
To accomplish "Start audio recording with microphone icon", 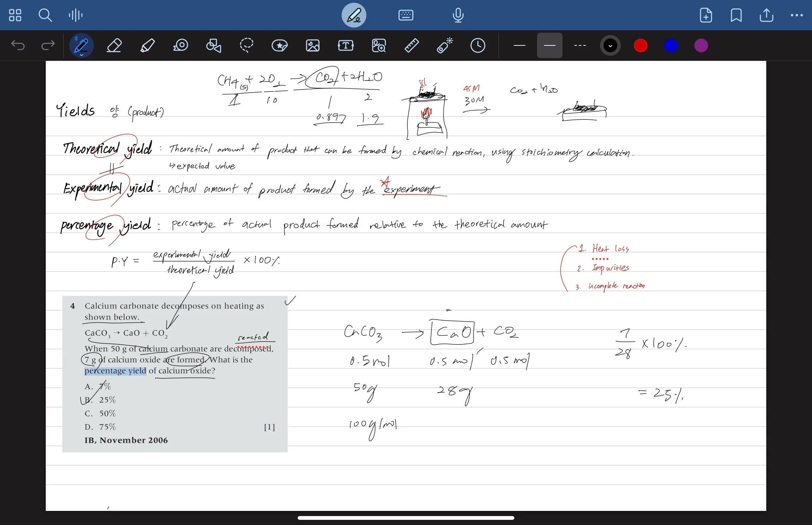I will (x=458, y=15).
